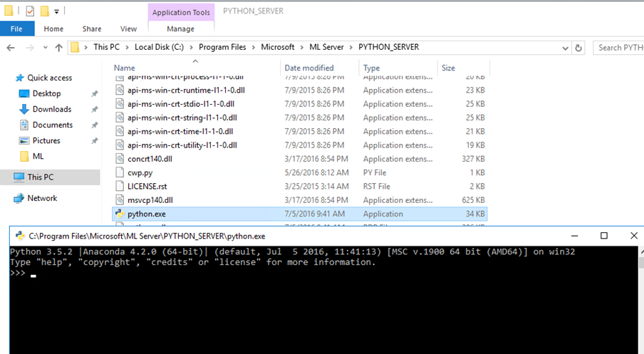The height and width of the screenshot is (354, 644).
Task: Click the pin icon next to Desktop
Action: tap(95, 93)
